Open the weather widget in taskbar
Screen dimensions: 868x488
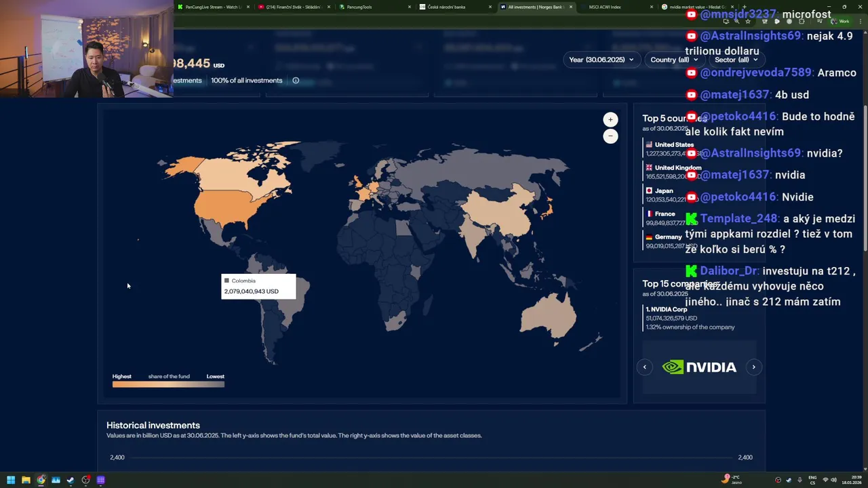[733, 480]
